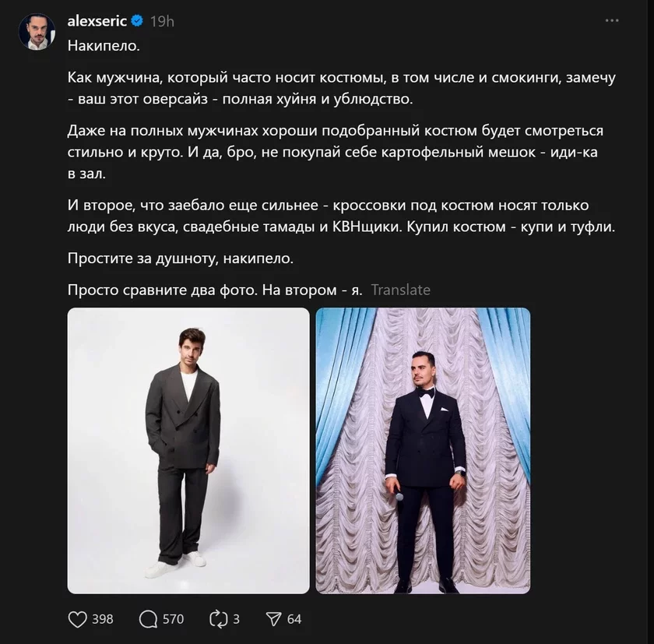Translate the post text
This screenshot has width=654, height=644.
click(400, 290)
